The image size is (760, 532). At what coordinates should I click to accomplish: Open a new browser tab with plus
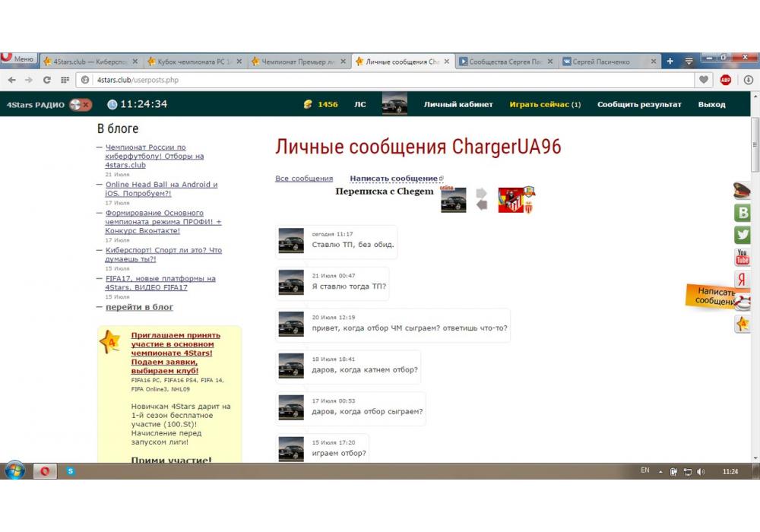(670, 61)
